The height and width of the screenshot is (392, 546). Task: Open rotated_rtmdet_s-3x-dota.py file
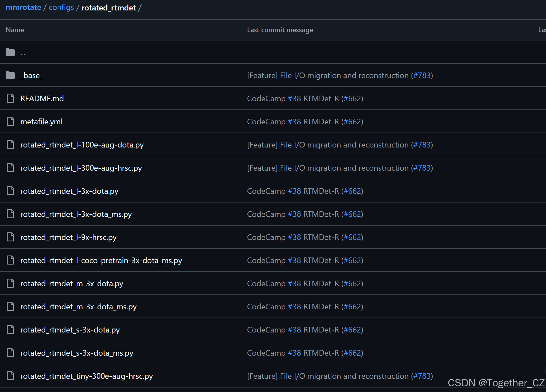(70, 330)
